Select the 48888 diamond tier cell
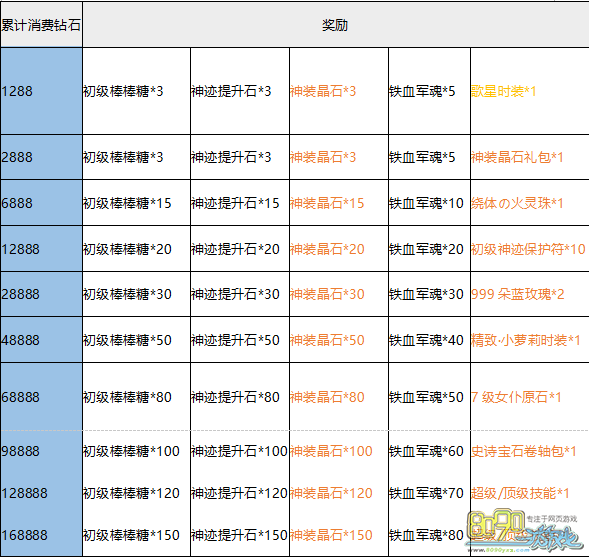 pyautogui.click(x=41, y=340)
